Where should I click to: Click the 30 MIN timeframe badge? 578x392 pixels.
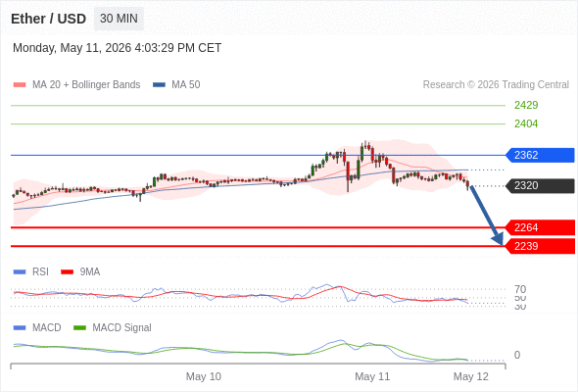click(119, 19)
